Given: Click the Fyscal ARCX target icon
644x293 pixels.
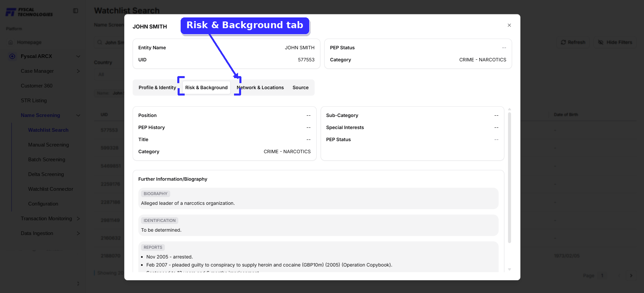Looking at the screenshot, I should click(12, 56).
